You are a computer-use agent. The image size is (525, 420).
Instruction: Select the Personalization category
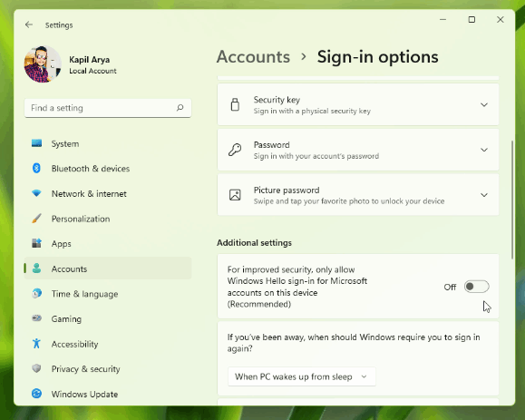108,219
